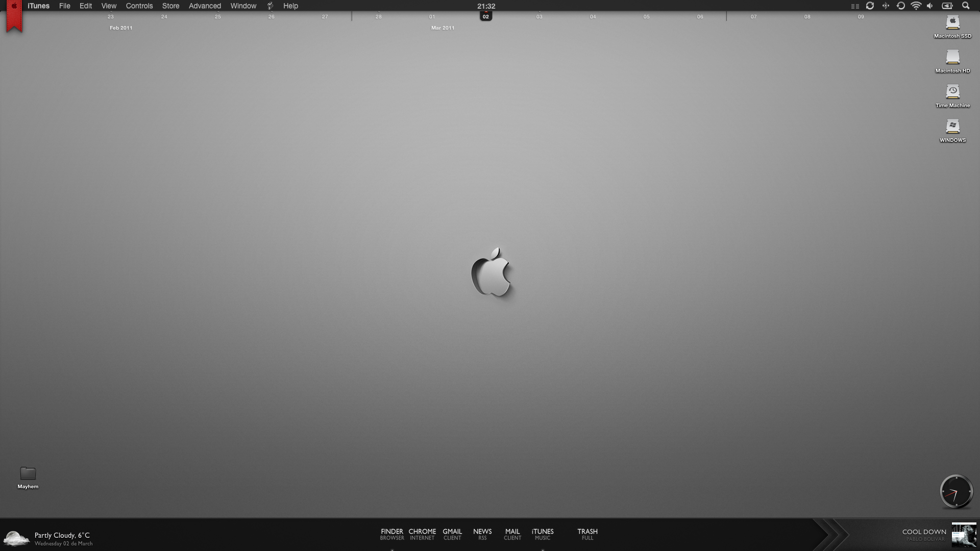The image size is (980, 551).
Task: Open the iStat bars menu bar icon
Action: (855, 6)
